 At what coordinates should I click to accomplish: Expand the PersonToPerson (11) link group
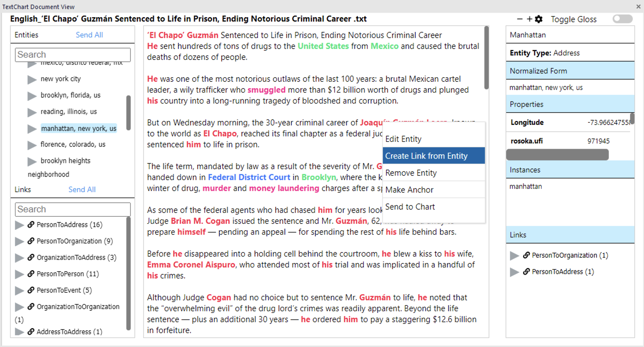tap(19, 274)
